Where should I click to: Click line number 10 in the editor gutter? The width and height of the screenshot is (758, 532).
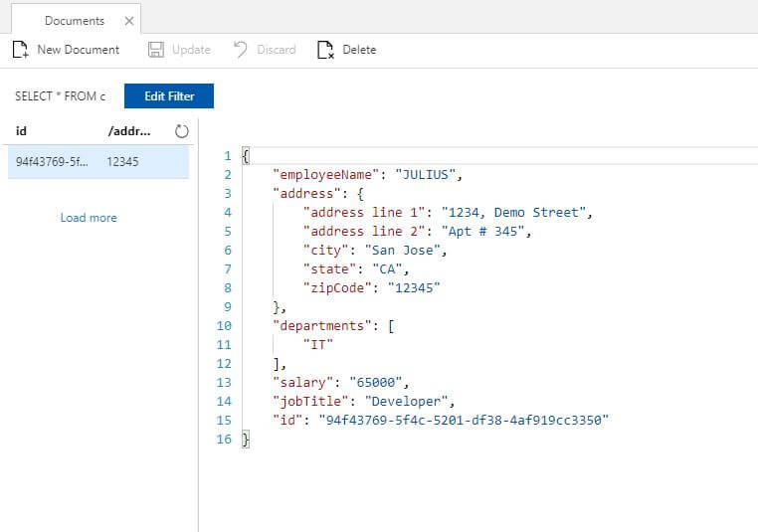pyautogui.click(x=223, y=326)
